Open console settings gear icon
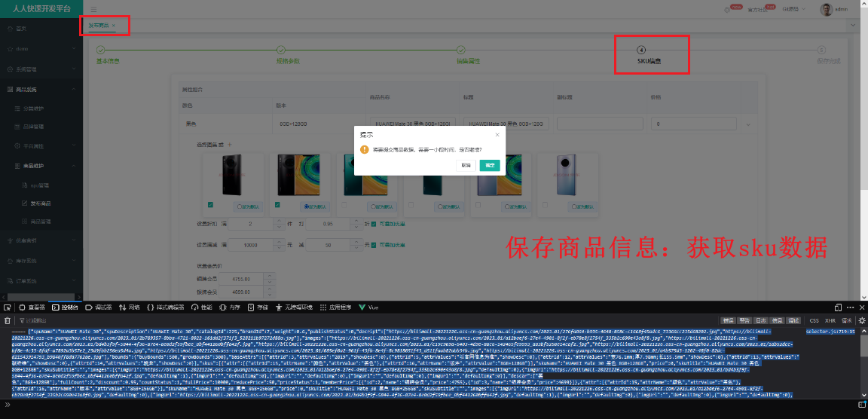The width and height of the screenshot is (868, 419). 862,320
